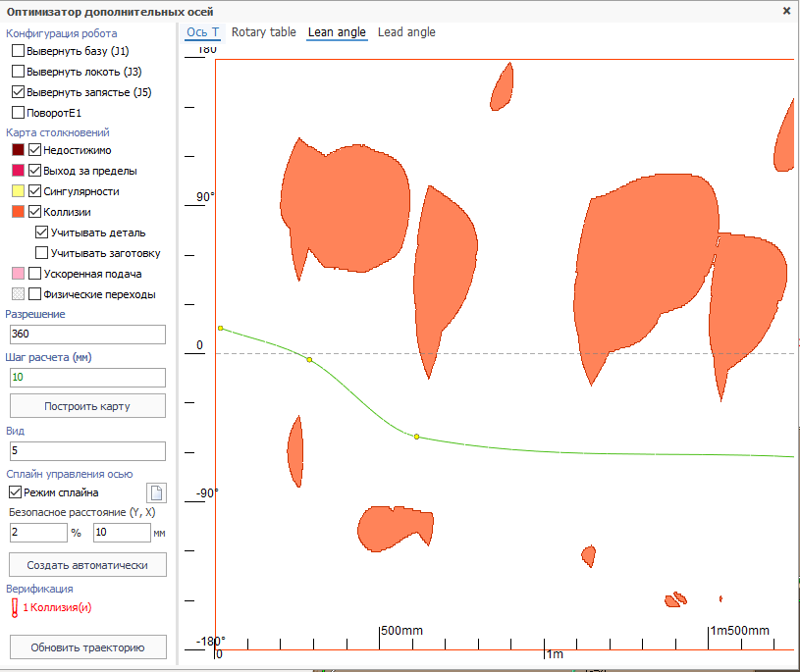The width and height of the screenshot is (800, 672).
Task: Toggle 'Учитывать заготовку' checkbox
Action: pos(41,253)
